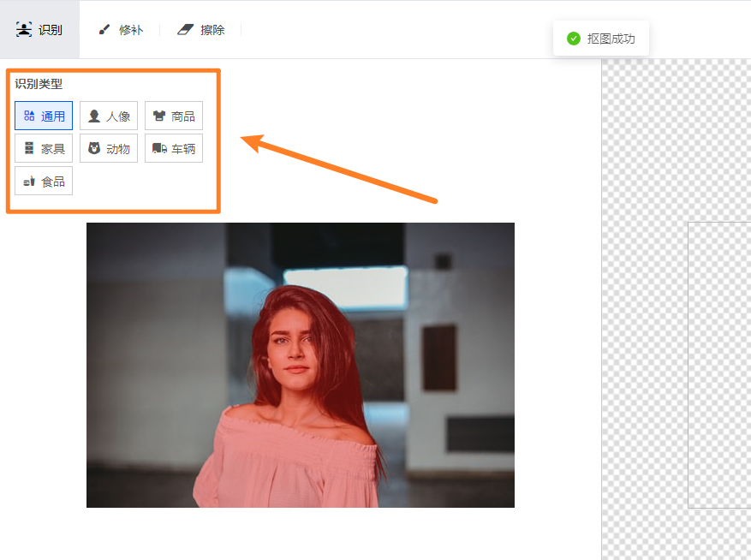Click the woman's photo with red mask
Image resolution: width=751 pixels, height=560 pixels.
[x=300, y=365]
